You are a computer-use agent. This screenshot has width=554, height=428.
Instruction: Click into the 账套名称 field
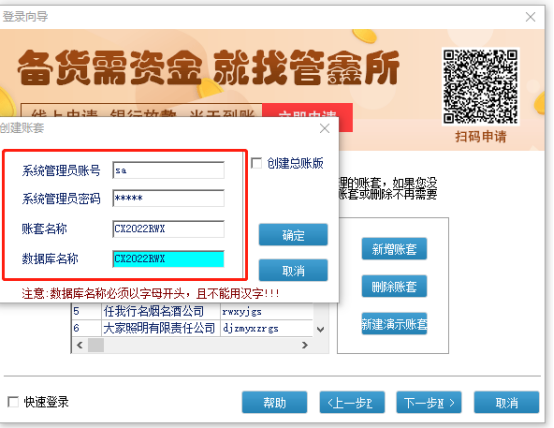[169, 229]
